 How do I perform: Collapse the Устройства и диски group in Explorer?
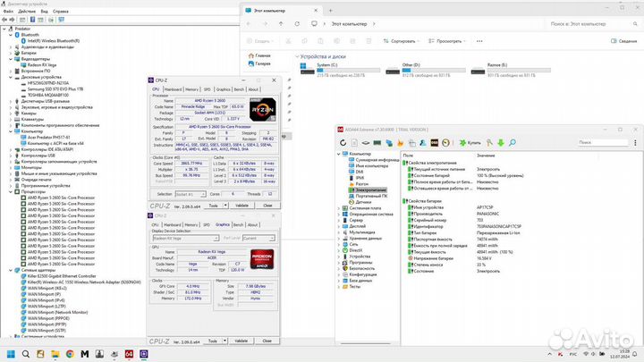(297, 56)
